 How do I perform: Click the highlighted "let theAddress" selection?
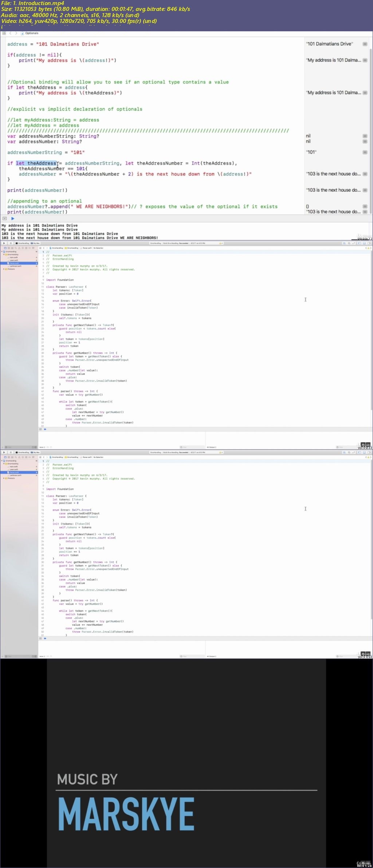[36, 163]
